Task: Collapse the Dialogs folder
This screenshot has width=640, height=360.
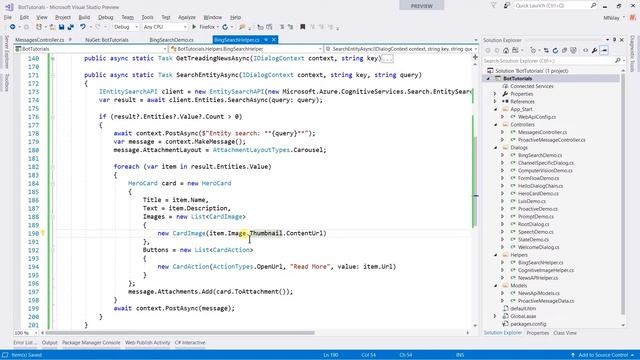Action: pyautogui.click(x=495, y=148)
